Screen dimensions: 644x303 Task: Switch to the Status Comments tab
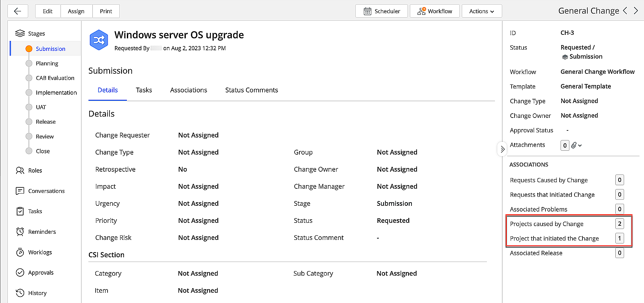(x=251, y=90)
